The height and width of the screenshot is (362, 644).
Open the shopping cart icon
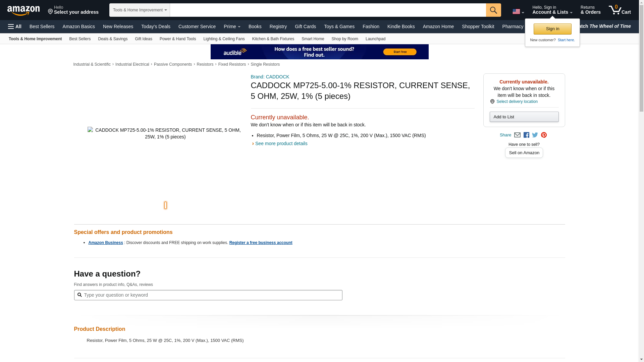coord(619,10)
